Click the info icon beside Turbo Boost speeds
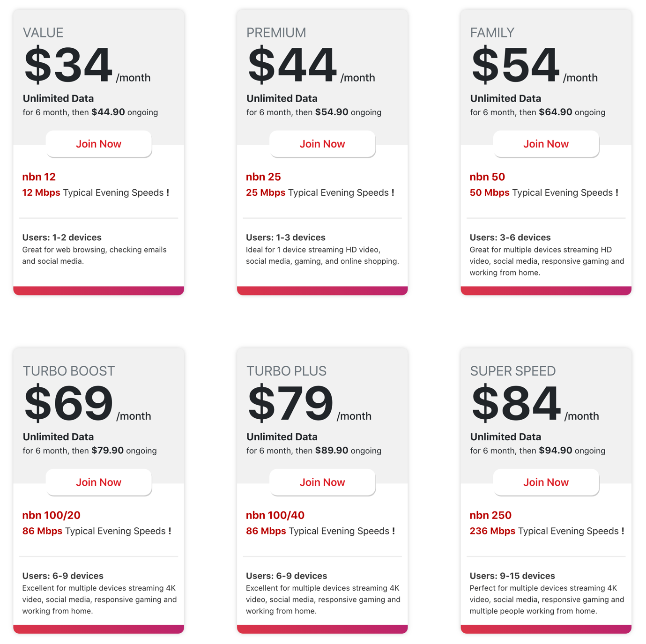Image resolution: width=646 pixels, height=644 pixels. [171, 531]
